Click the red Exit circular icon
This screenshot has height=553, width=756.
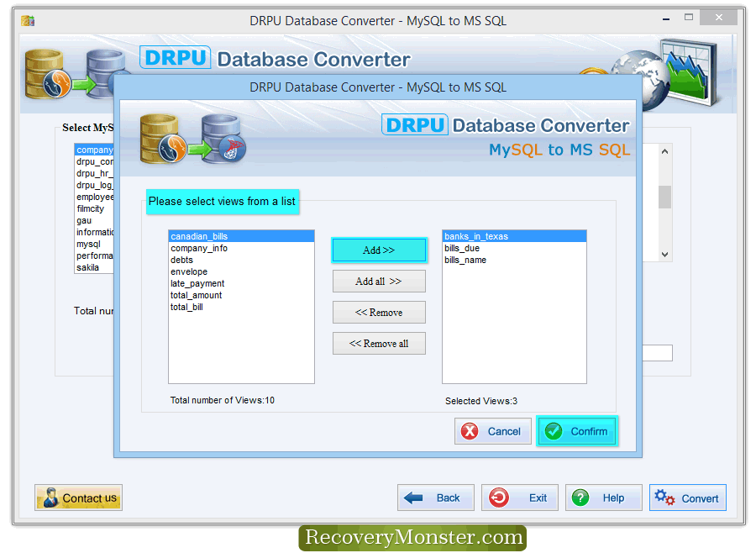498,498
